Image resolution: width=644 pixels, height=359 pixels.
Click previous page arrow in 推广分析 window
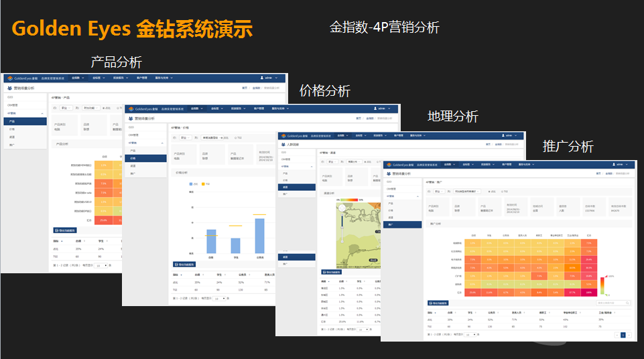click(x=617, y=335)
